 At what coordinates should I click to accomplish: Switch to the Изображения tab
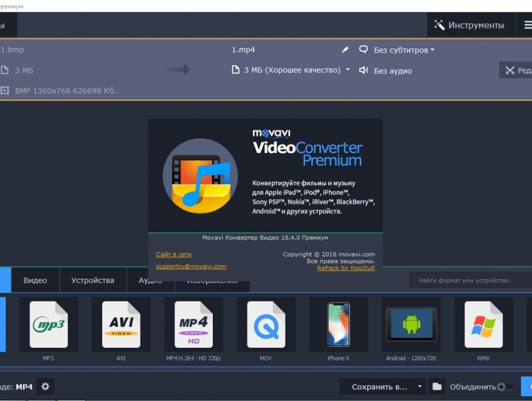(212, 282)
